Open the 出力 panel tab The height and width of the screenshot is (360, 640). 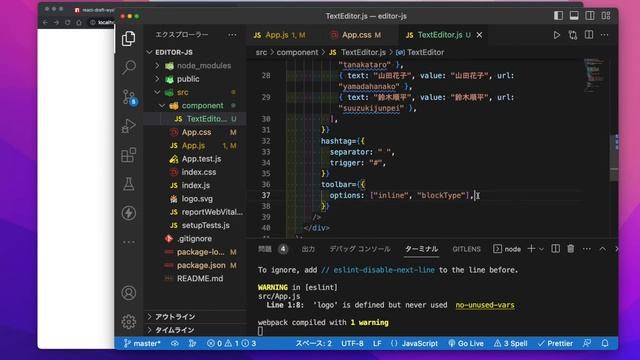[308, 249]
